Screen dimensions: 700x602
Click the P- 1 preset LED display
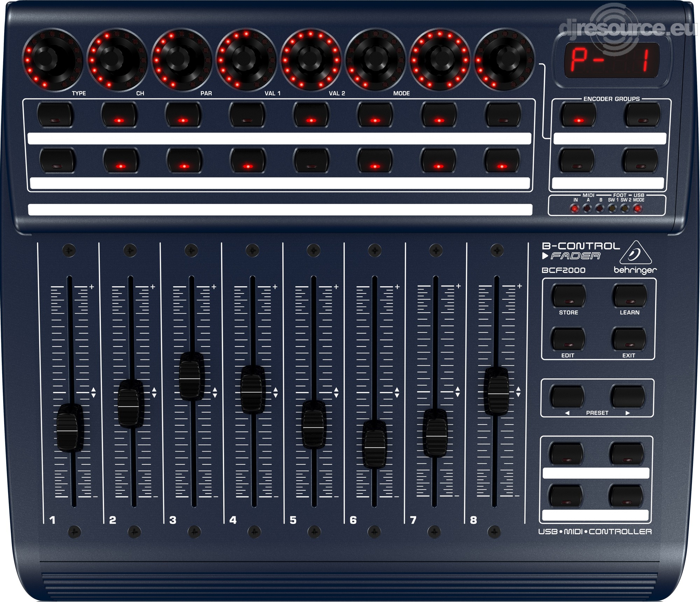pos(611,61)
